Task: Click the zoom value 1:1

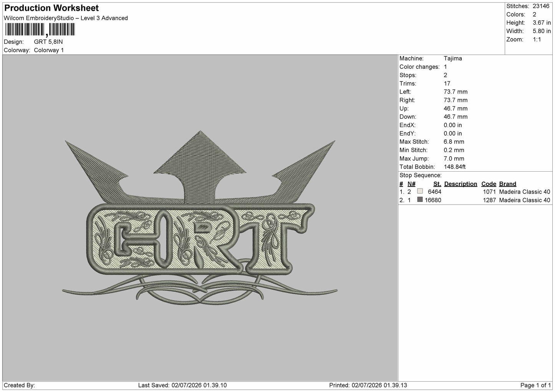Action: coord(537,40)
